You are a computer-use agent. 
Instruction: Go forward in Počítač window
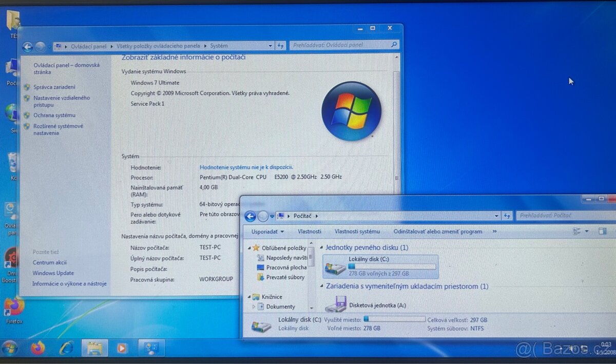pos(263,217)
